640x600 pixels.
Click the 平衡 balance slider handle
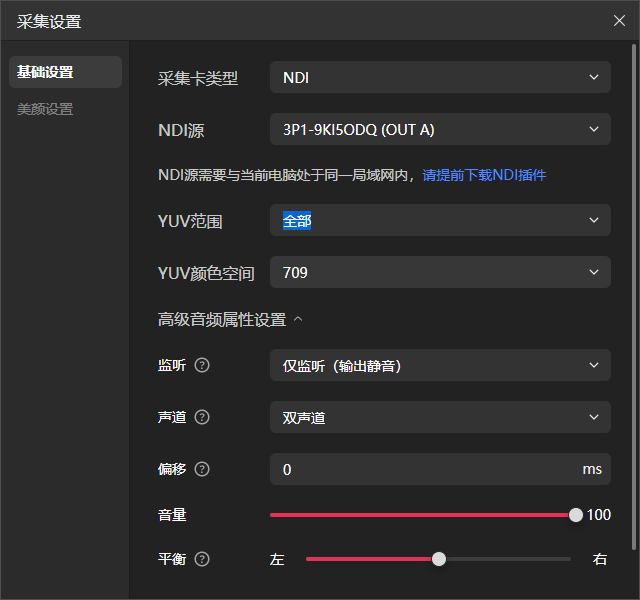(x=439, y=559)
